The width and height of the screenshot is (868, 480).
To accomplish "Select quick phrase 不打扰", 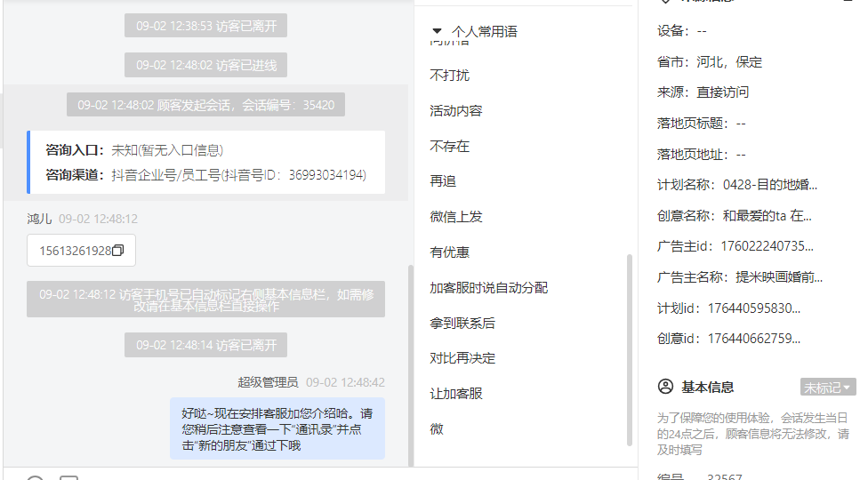I will tap(449, 76).
